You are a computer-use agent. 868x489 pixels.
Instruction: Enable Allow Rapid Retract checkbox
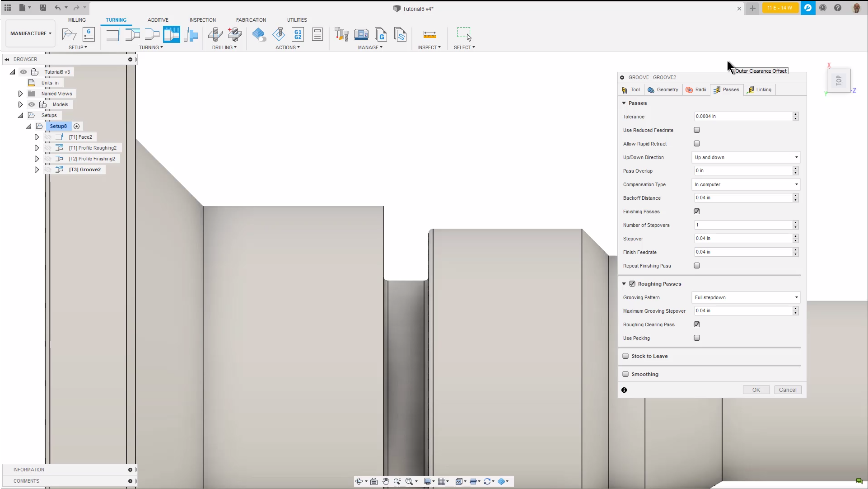pyautogui.click(x=697, y=144)
